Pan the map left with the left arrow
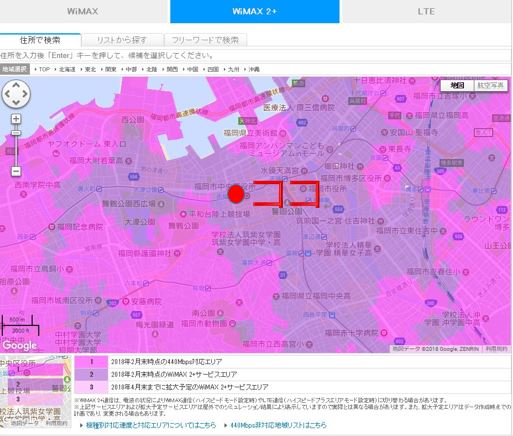Screen dimensions: 513x436 pyautogui.click(x=8, y=94)
